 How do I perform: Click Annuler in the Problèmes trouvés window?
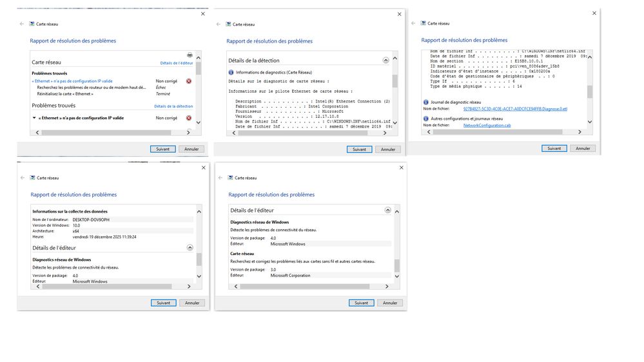pos(191,149)
